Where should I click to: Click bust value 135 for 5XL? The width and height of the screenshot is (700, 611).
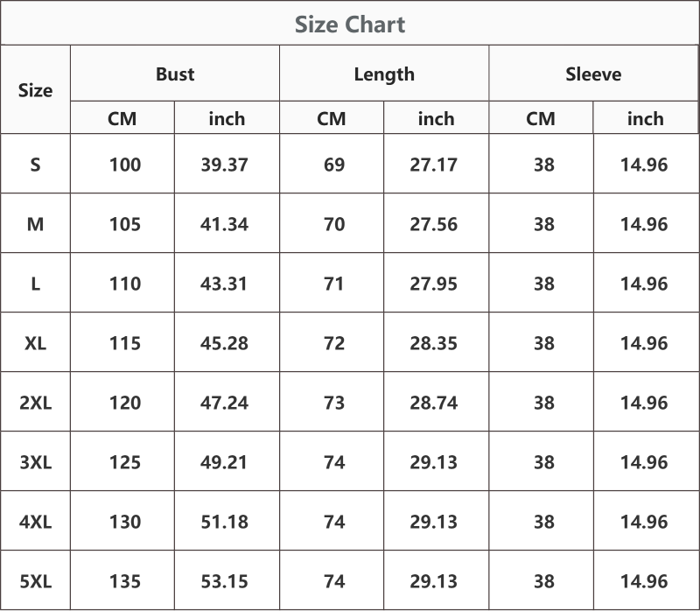[x=125, y=581]
